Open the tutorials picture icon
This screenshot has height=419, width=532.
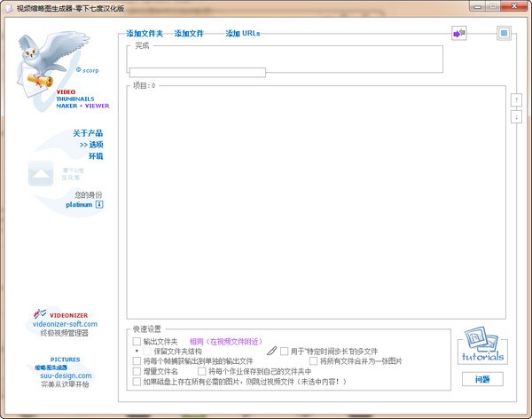(481, 347)
